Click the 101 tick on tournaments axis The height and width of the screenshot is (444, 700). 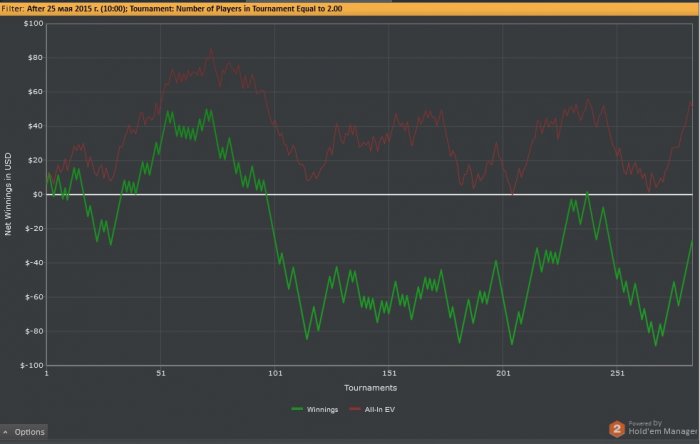(275, 374)
